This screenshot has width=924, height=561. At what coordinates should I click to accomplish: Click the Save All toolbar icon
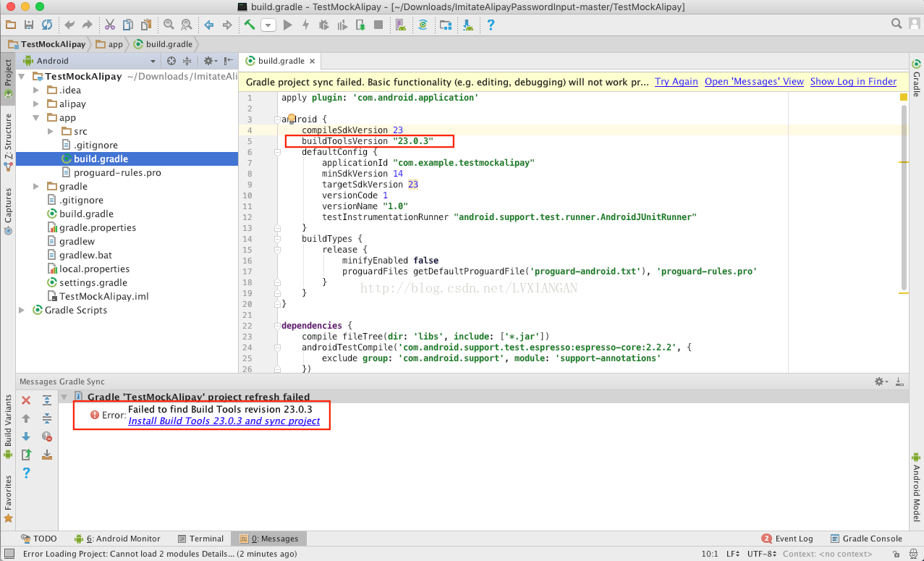click(x=29, y=25)
